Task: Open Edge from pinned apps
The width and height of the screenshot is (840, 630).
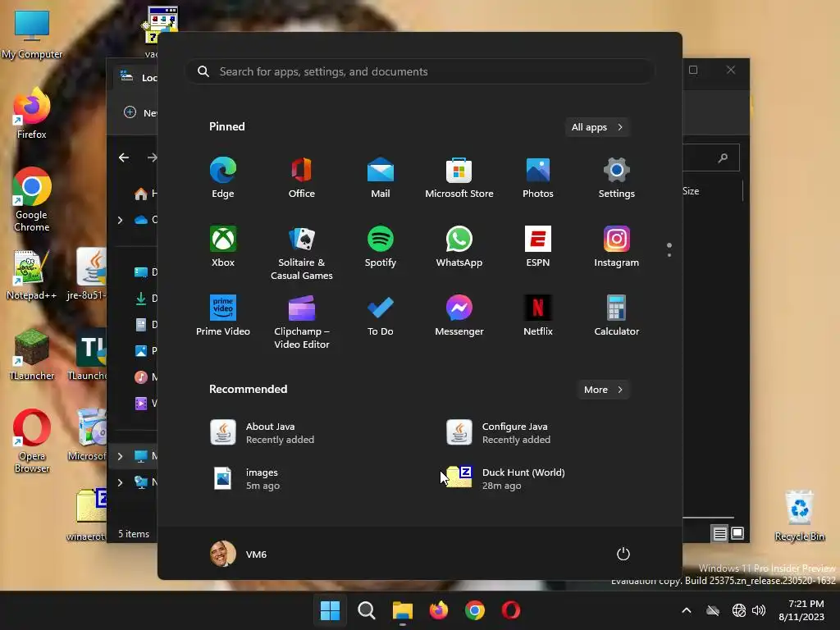Action: point(223,178)
